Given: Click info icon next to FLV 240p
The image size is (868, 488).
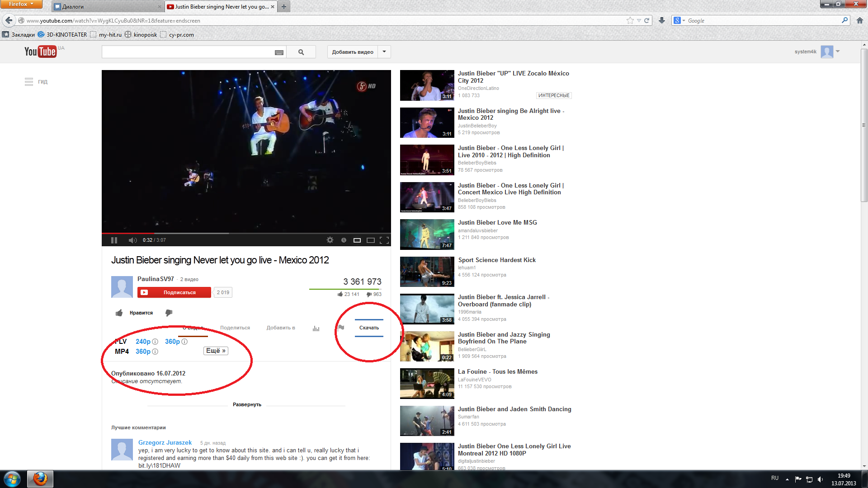Looking at the screenshot, I should pyautogui.click(x=155, y=342).
